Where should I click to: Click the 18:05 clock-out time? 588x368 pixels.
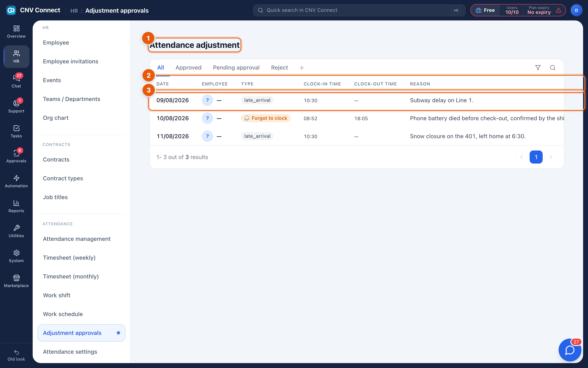pyautogui.click(x=361, y=119)
